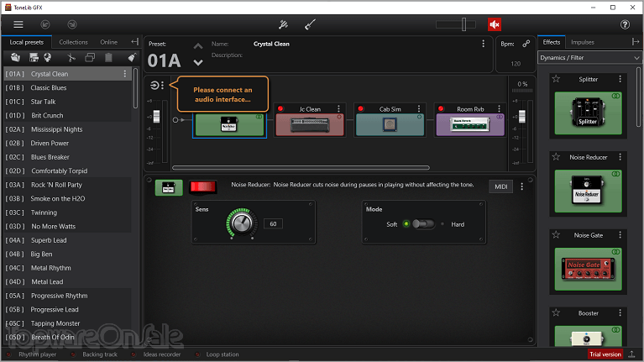Favorite the Noise Gate effect star

[556, 235]
